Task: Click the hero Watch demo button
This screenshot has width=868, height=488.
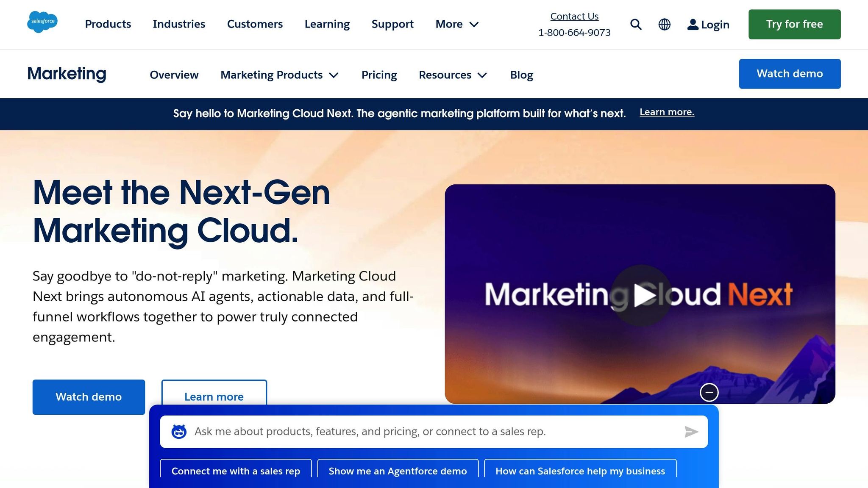Action: click(89, 397)
